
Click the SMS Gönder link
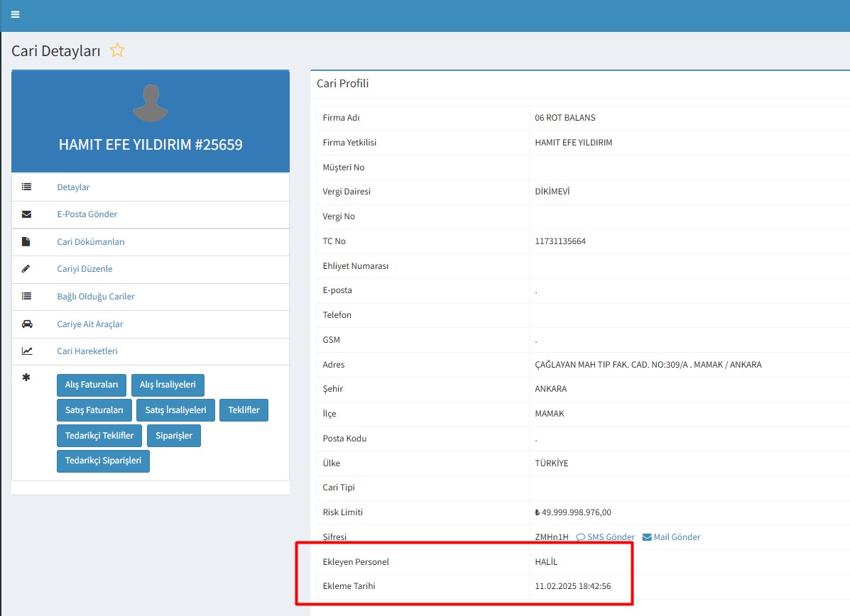click(606, 537)
